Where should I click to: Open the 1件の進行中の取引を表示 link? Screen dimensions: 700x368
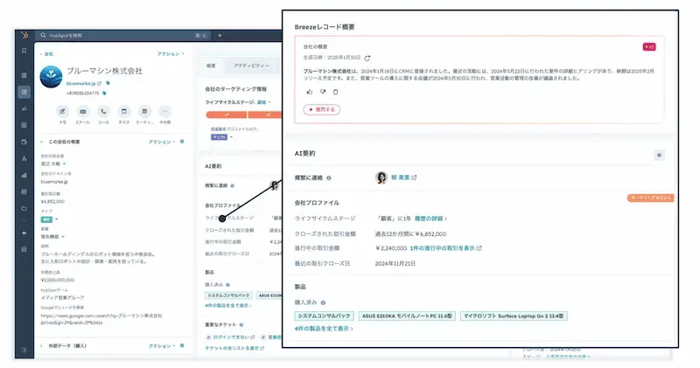(442, 248)
